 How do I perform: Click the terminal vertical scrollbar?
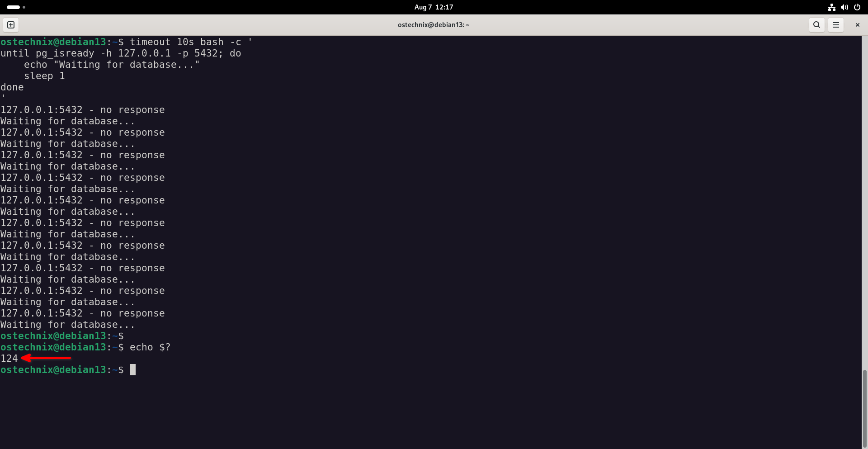pyautogui.click(x=864, y=407)
